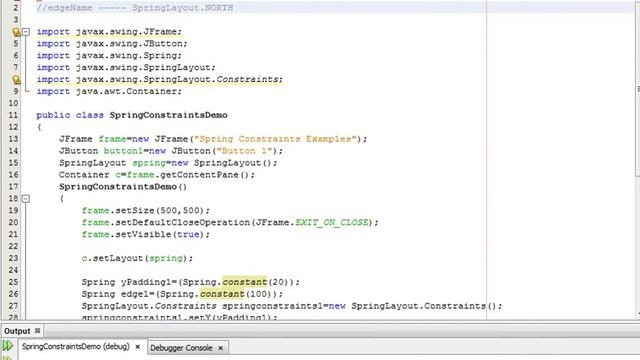Click the italic word "Constraints" on line 8
Screen dimensions: 640x360
[247, 79]
